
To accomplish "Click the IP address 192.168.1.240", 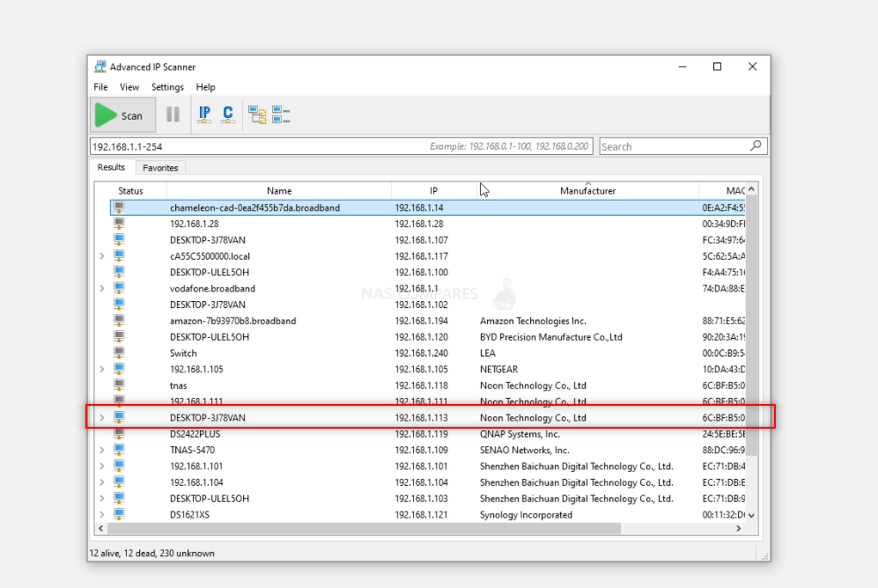I will pyautogui.click(x=421, y=353).
